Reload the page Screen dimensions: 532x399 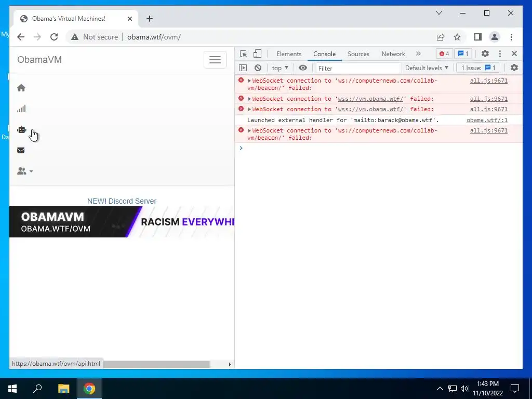(x=54, y=37)
